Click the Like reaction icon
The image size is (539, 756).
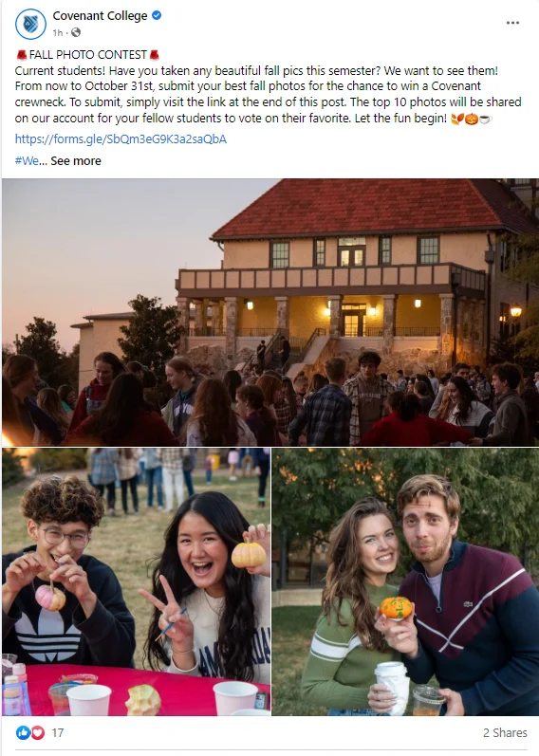point(23,732)
